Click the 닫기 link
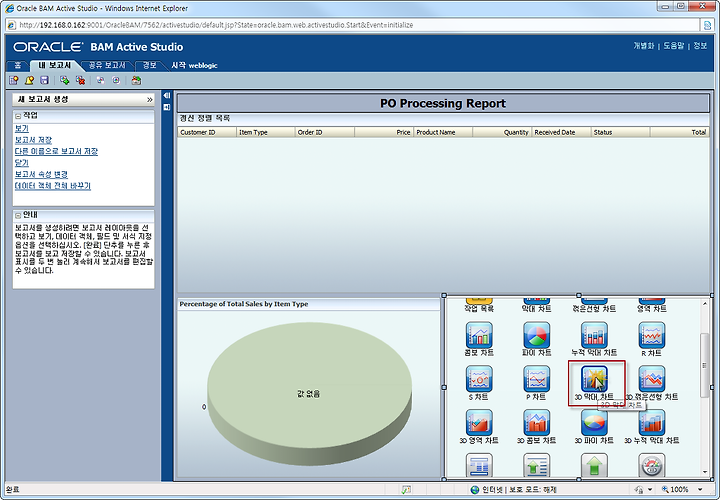 (22, 163)
